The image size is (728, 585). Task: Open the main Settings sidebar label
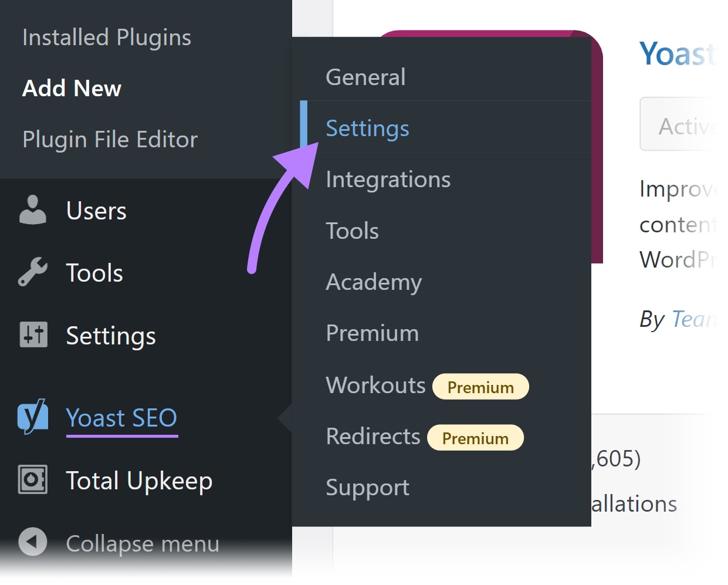coord(111,336)
